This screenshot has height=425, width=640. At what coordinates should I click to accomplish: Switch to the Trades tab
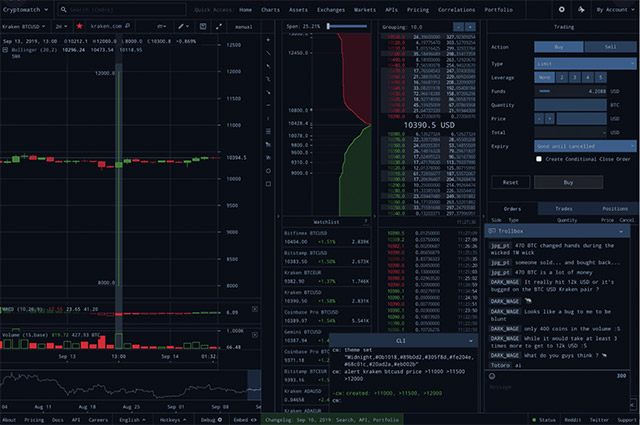tap(563, 209)
